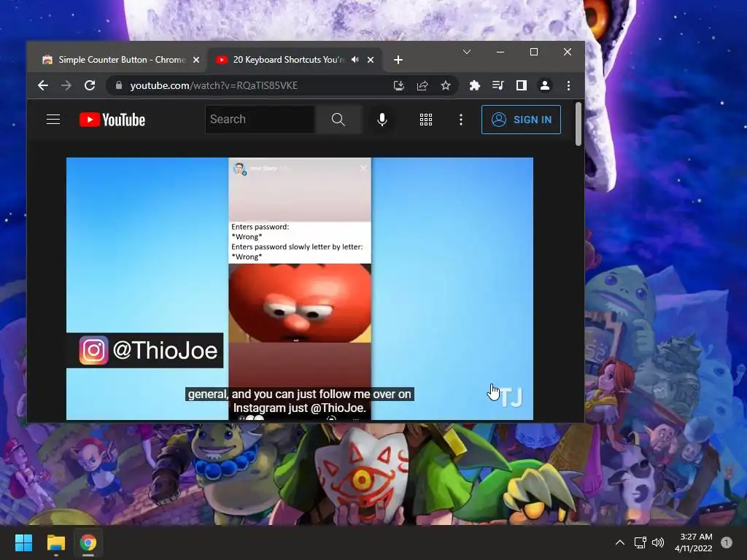
Task: Open the media controls icon in toolbar
Action: (498, 85)
